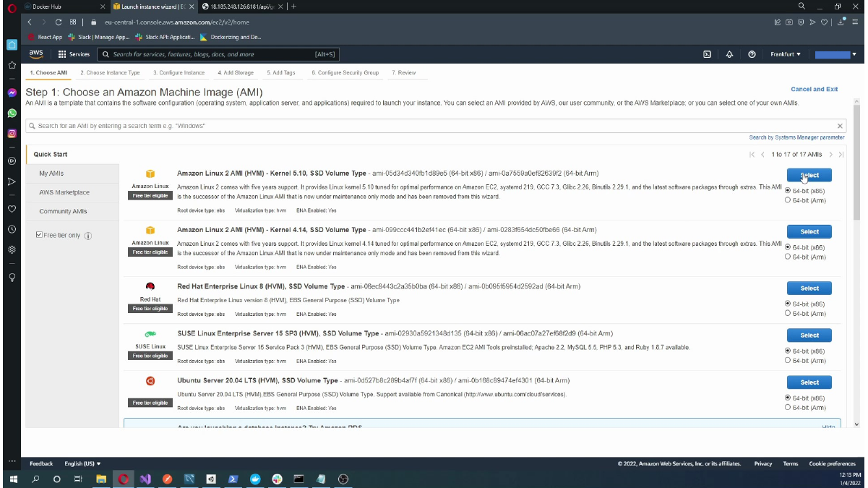Open Opera speed dial start page icon
This screenshot has width=868, height=488.
click(x=73, y=22)
